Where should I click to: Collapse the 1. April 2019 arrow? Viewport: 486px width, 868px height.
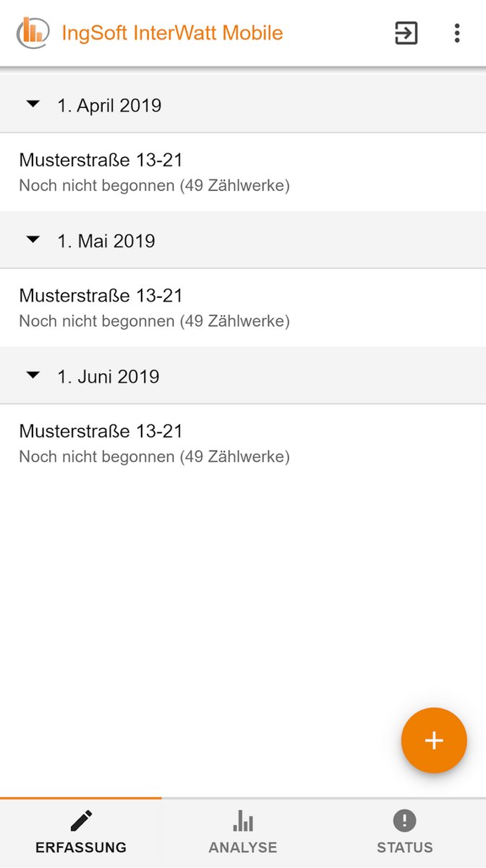point(33,105)
